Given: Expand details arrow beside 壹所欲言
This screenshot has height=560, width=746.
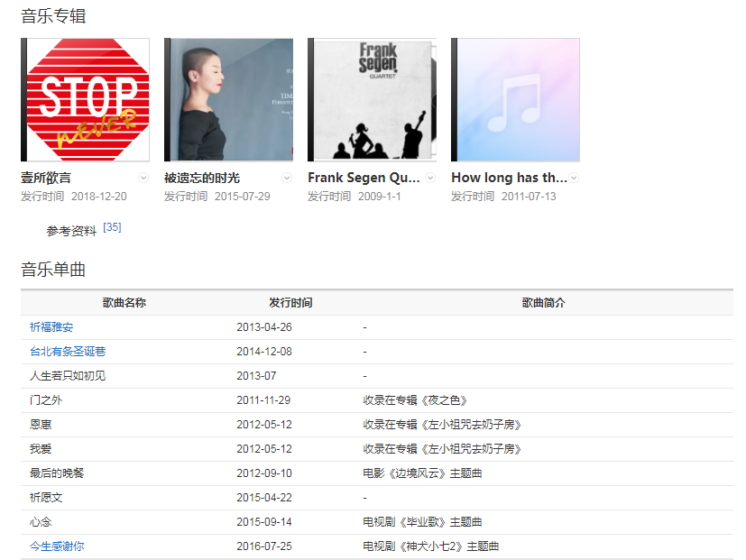Looking at the screenshot, I should coord(143,178).
